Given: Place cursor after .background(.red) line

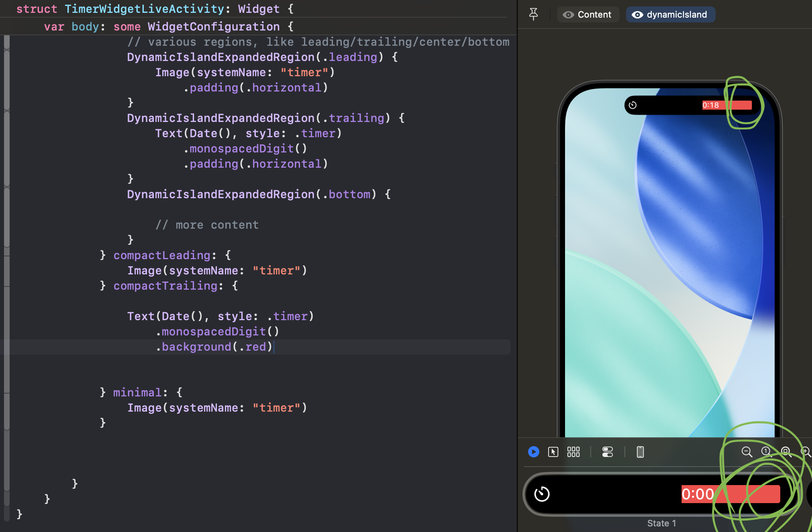Looking at the screenshot, I should click(273, 347).
